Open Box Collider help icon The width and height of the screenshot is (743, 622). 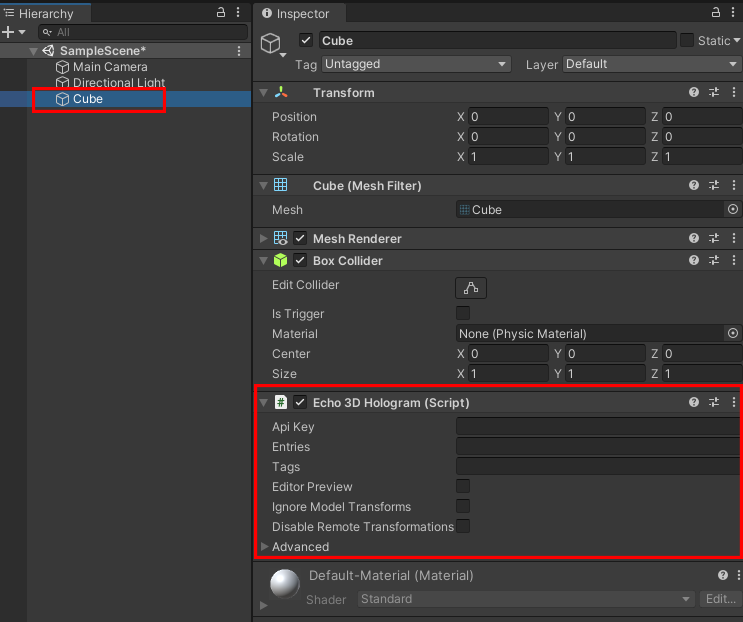click(x=694, y=260)
